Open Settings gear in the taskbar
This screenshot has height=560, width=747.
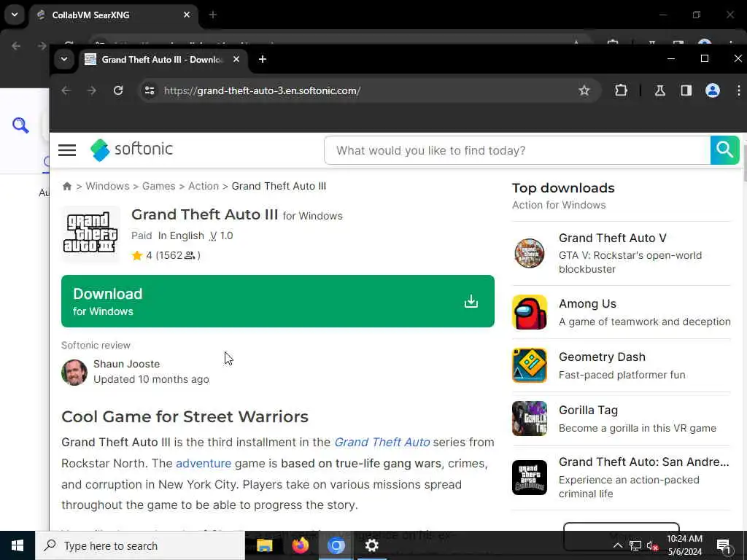click(x=371, y=545)
